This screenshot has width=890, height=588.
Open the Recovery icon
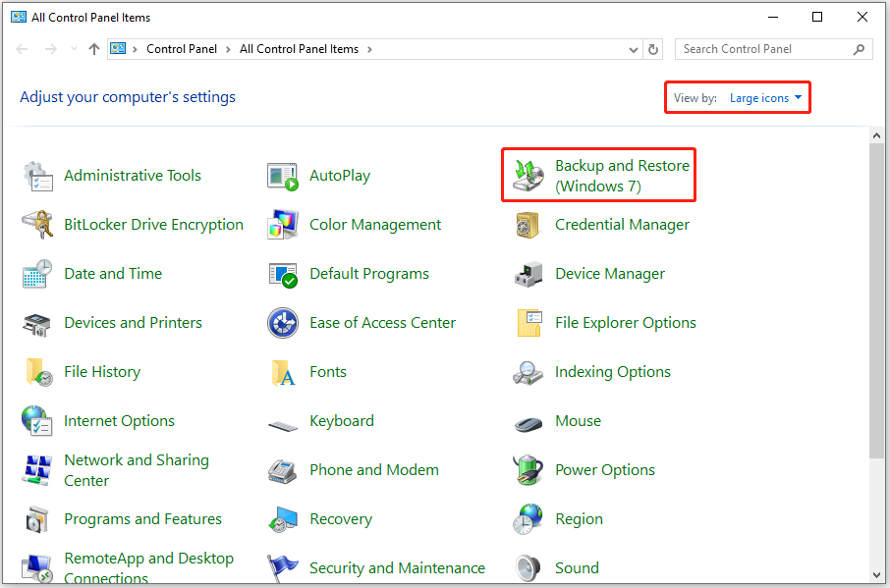(x=282, y=518)
